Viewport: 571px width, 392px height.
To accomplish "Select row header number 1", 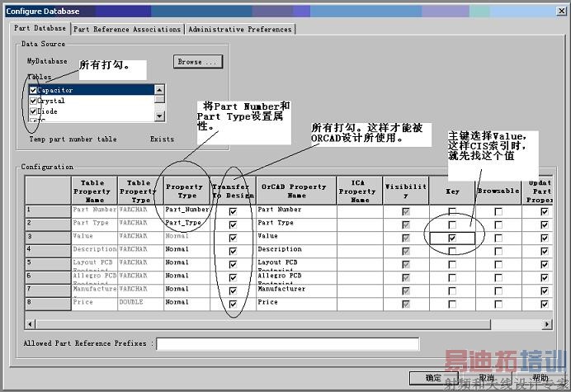I will [48, 211].
